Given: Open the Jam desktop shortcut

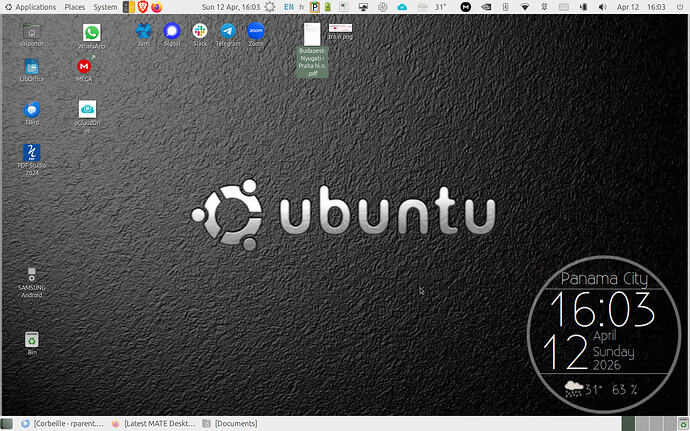Looking at the screenshot, I should point(143,34).
